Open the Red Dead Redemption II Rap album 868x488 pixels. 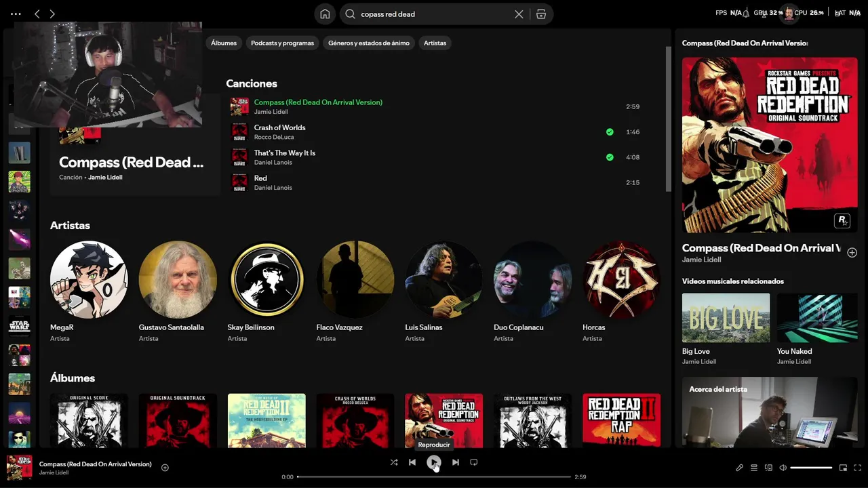click(622, 420)
